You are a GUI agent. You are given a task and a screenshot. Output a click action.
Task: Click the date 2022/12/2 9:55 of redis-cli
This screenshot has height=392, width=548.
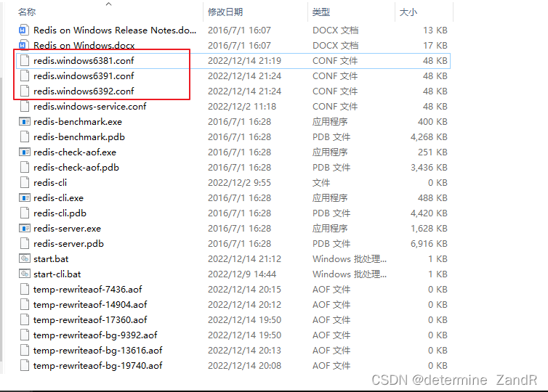point(239,182)
